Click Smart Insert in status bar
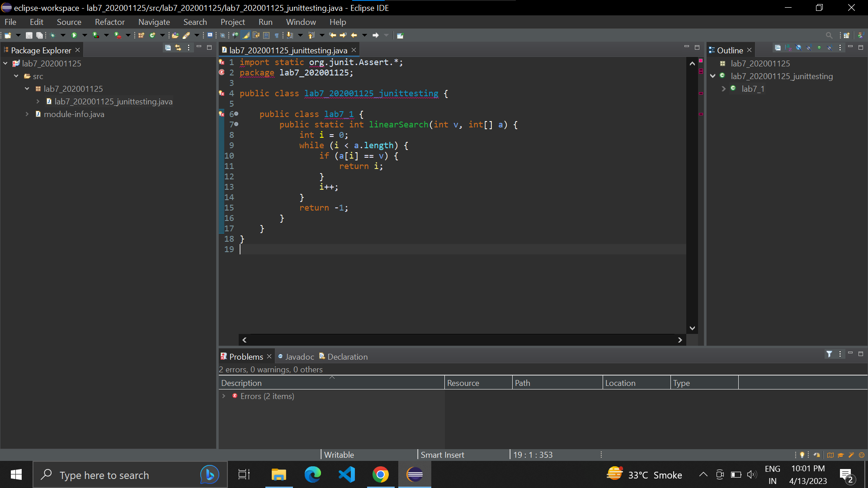Viewport: 868px width, 488px height. 443,455
